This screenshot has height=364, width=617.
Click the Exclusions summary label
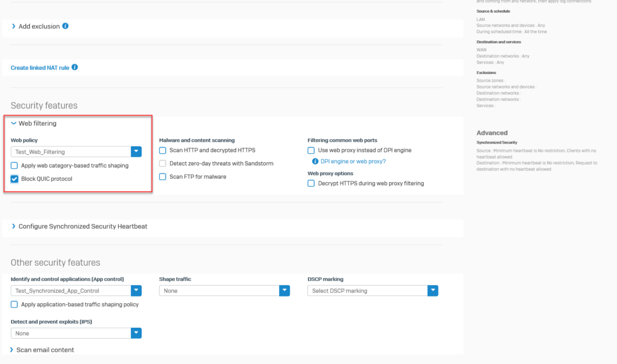pos(486,72)
